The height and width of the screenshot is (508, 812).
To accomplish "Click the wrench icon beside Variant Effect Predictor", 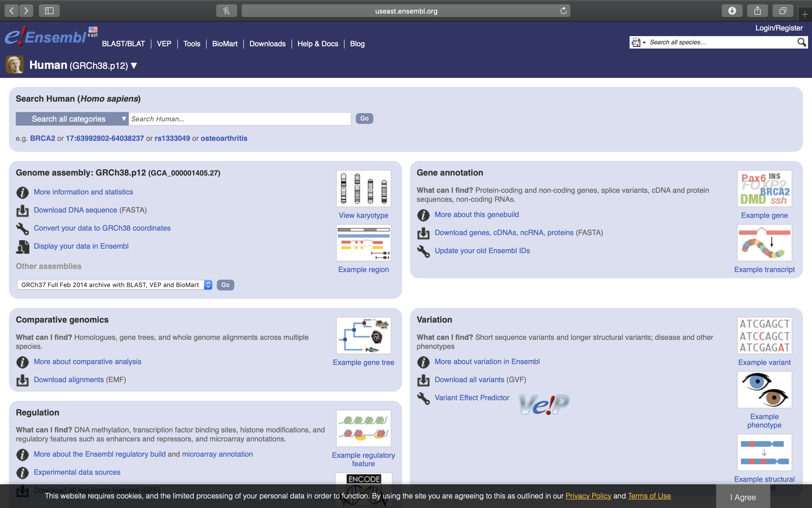I will [x=423, y=398].
